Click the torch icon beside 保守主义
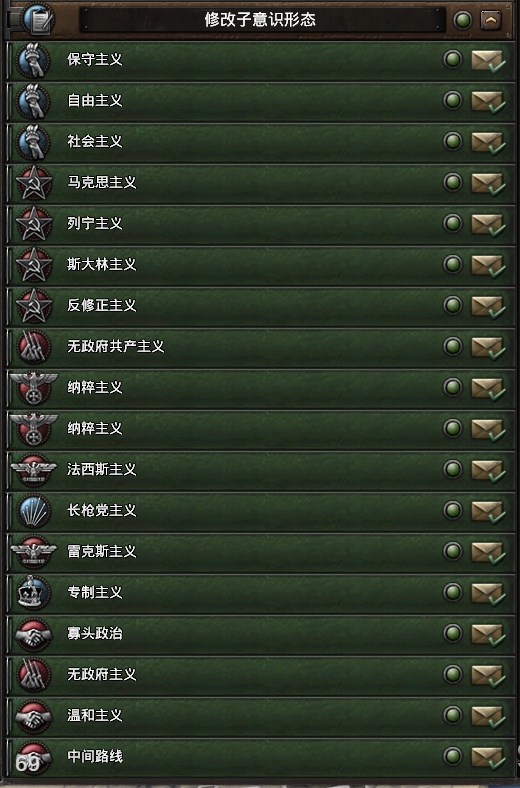This screenshot has height=788, width=520. click(x=33, y=60)
